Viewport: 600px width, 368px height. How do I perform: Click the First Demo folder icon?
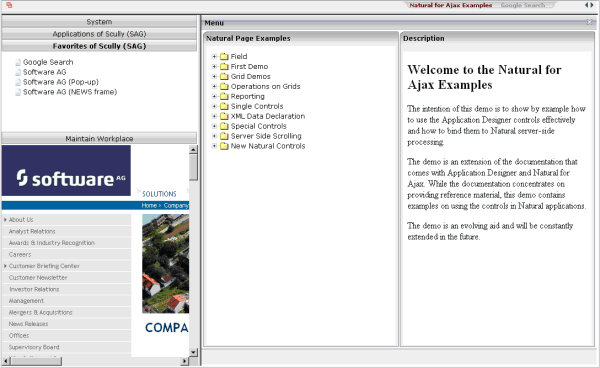224,67
